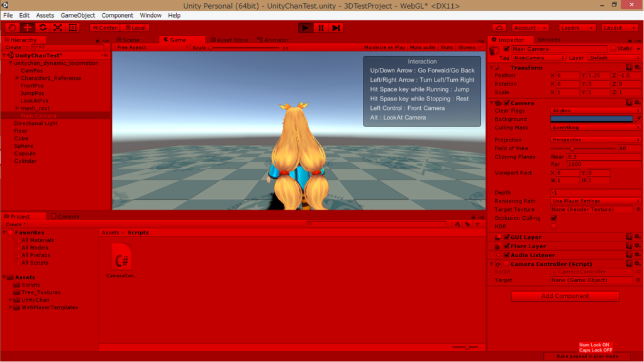
Task: Toggle Main Camera active checkbox
Action: point(507,49)
